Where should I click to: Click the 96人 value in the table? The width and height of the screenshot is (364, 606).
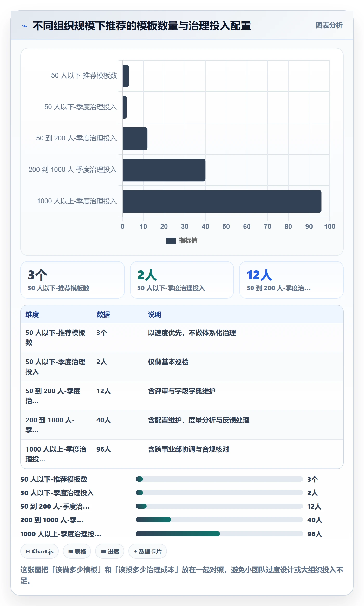103,449
